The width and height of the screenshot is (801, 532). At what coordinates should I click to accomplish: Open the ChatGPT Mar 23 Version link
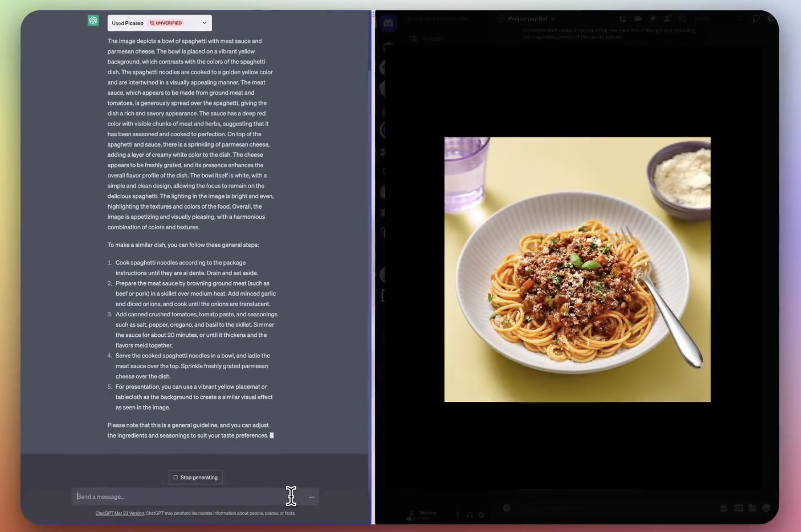pyautogui.click(x=119, y=513)
